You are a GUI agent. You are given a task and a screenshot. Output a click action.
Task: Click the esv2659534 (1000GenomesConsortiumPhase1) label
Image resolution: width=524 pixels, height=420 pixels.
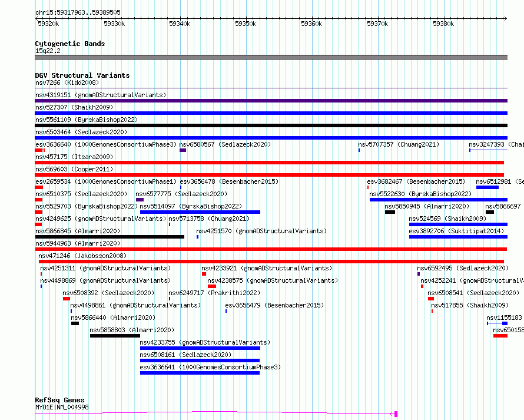tap(106, 181)
